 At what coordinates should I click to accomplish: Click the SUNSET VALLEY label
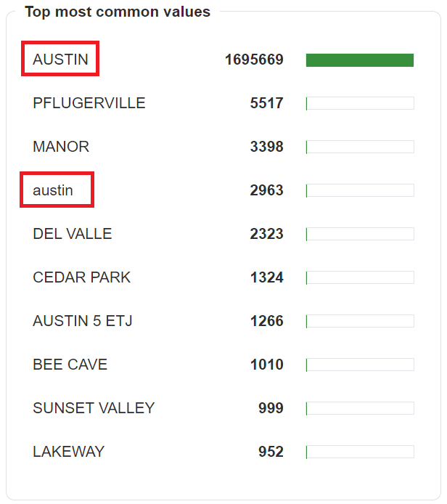tap(94, 408)
